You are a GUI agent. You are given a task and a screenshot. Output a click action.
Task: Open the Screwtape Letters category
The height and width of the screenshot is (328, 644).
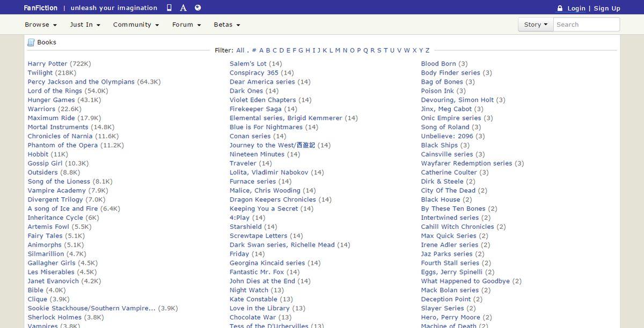coord(259,236)
